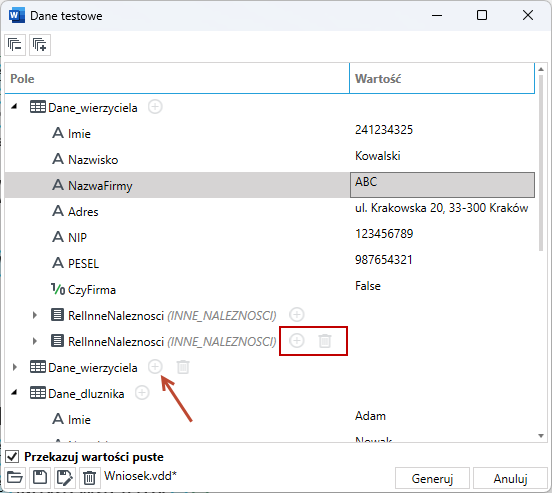Close the Dane testowe window
The width and height of the screenshot is (552, 493).
[528, 15]
